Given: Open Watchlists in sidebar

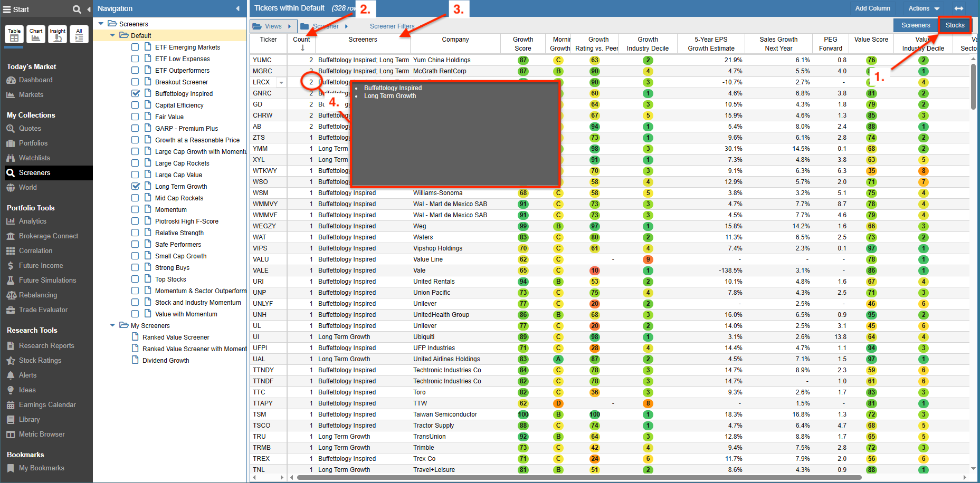Looking at the screenshot, I should point(34,158).
